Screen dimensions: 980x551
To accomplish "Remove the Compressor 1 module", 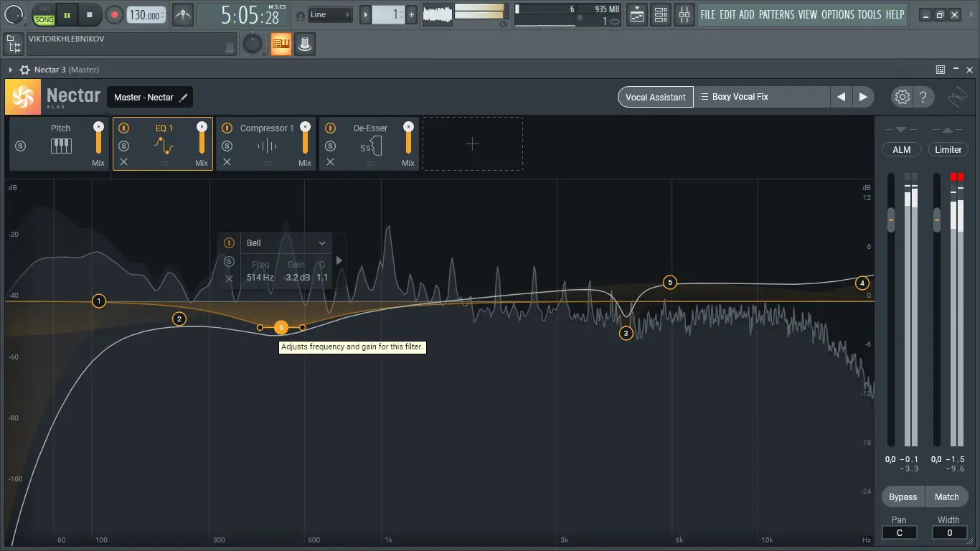I will (227, 162).
